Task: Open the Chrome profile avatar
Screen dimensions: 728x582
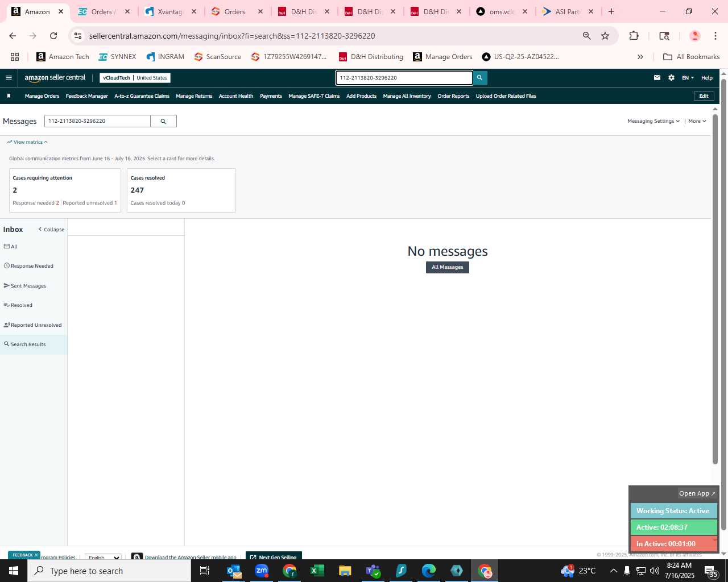Action: pos(694,36)
